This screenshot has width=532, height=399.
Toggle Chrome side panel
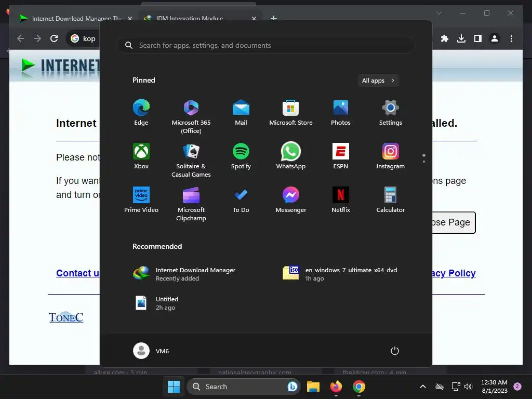coord(478,38)
